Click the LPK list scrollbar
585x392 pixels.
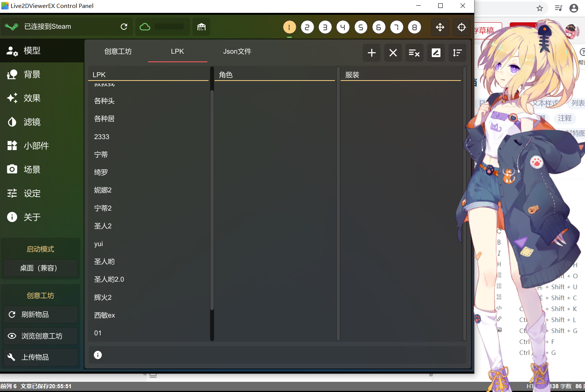(x=212, y=200)
